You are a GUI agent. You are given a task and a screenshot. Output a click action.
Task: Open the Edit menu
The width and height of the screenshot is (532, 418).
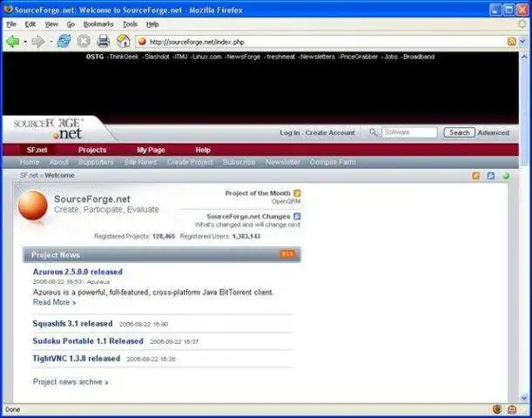click(x=30, y=24)
